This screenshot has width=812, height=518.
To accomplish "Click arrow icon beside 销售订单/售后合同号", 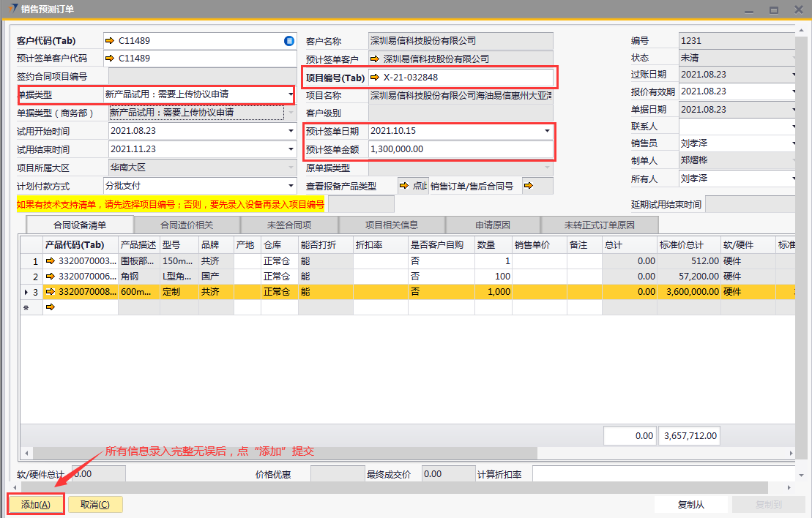I will pos(528,186).
